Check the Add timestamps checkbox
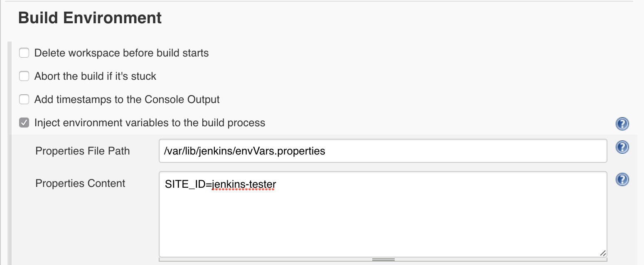 (x=25, y=100)
